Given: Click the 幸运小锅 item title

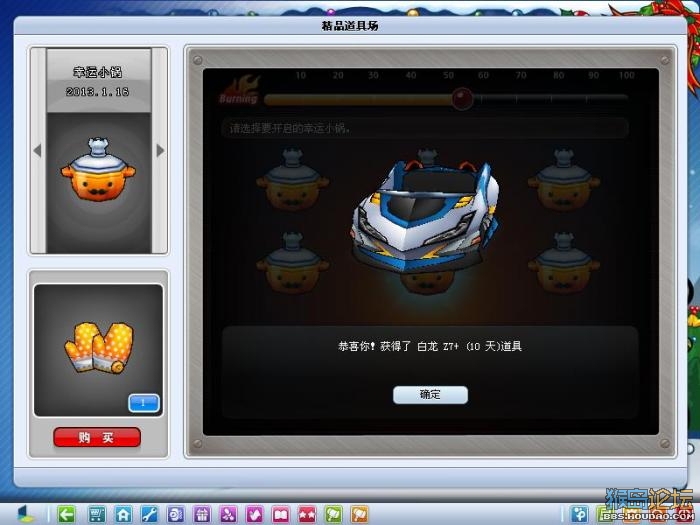Looking at the screenshot, I should pyautogui.click(x=98, y=72).
